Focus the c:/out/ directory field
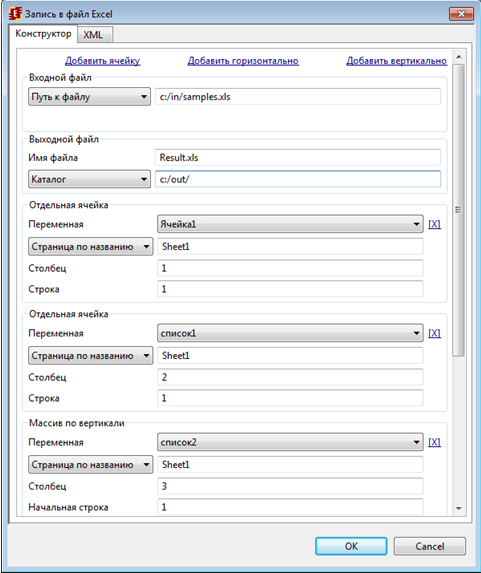Viewport: 481px width, 573px height. point(298,179)
